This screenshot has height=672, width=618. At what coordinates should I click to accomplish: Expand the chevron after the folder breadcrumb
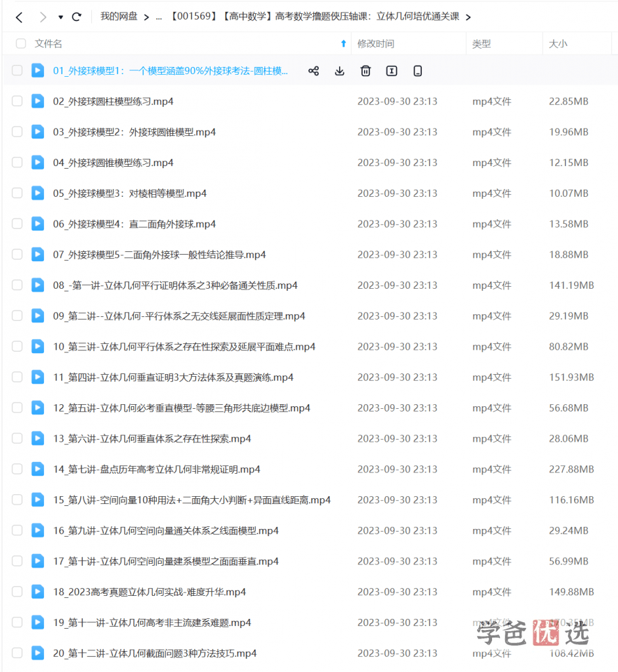pyautogui.click(x=468, y=17)
